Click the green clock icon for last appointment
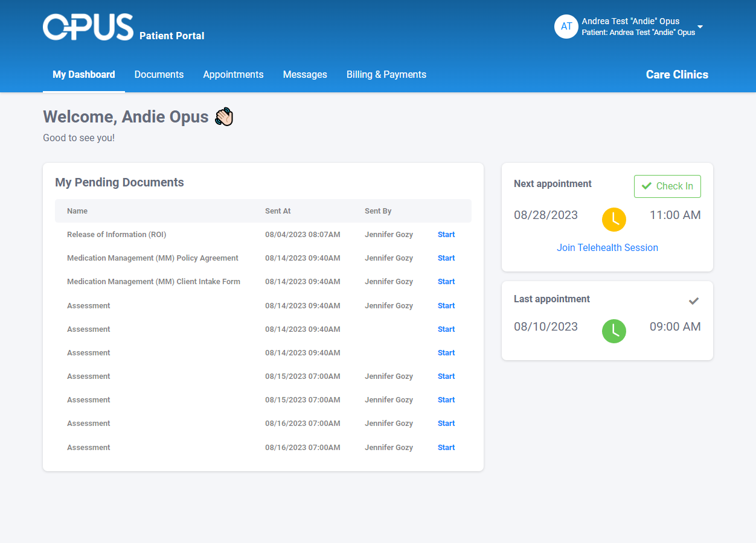 [614, 331]
